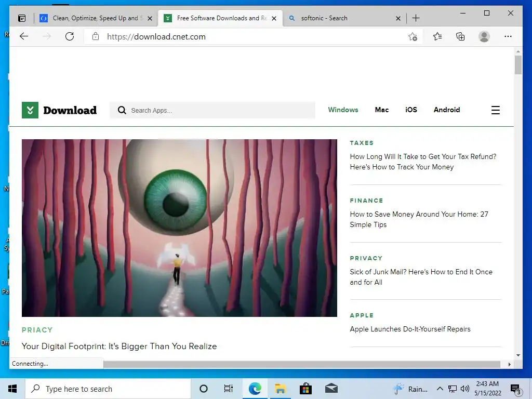This screenshot has width=532, height=399.
Task: Click the network tray icon
Action: click(x=453, y=389)
